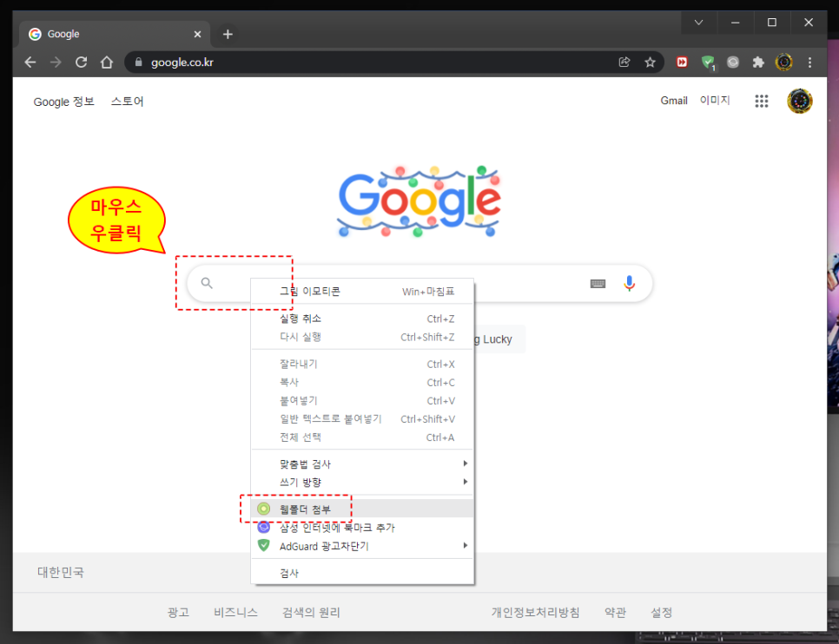
Task: Choose 그림 이모티콘 from context menu
Action: click(x=362, y=292)
